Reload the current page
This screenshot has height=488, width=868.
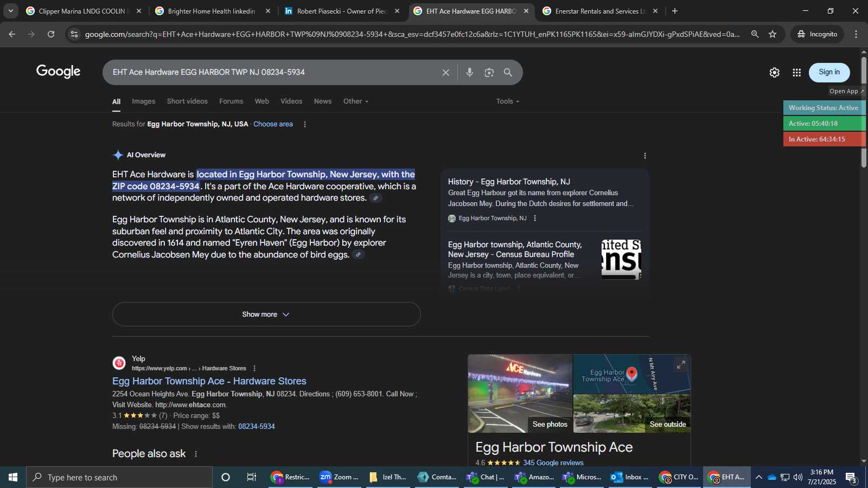51,34
